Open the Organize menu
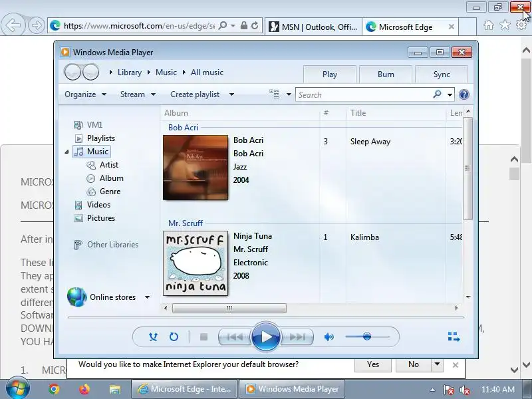This screenshot has height=399, width=532. pyautogui.click(x=85, y=94)
